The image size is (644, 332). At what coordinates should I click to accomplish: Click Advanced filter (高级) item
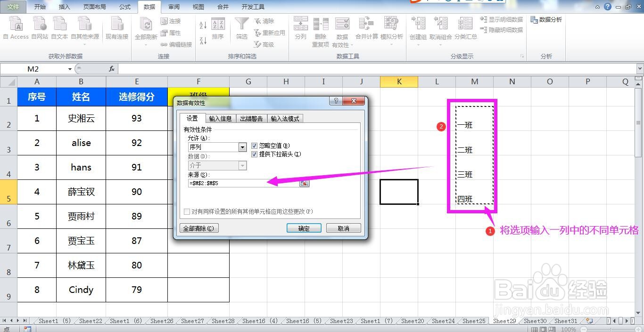pos(264,45)
